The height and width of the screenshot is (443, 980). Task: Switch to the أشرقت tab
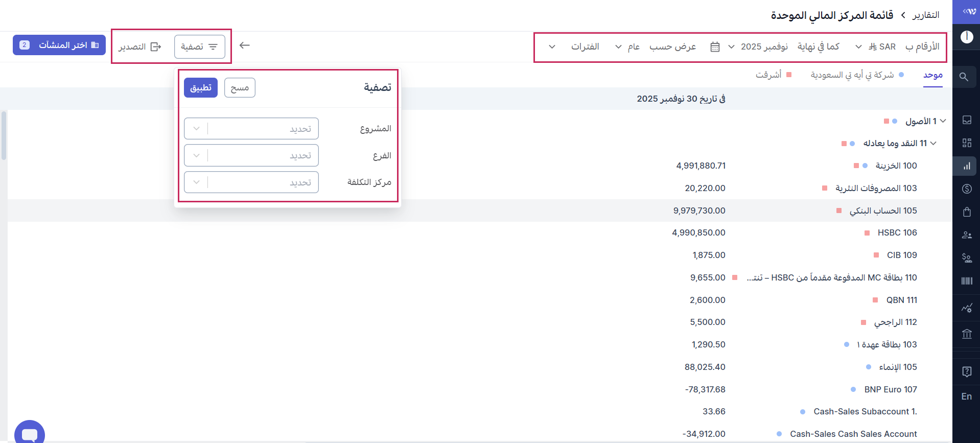[x=768, y=75]
